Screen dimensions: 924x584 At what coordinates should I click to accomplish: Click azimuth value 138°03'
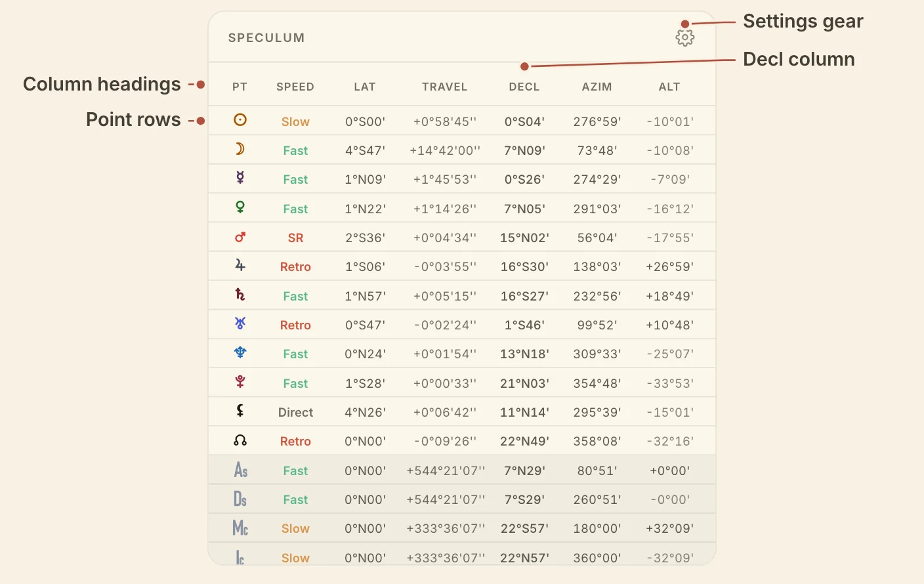[x=597, y=267]
